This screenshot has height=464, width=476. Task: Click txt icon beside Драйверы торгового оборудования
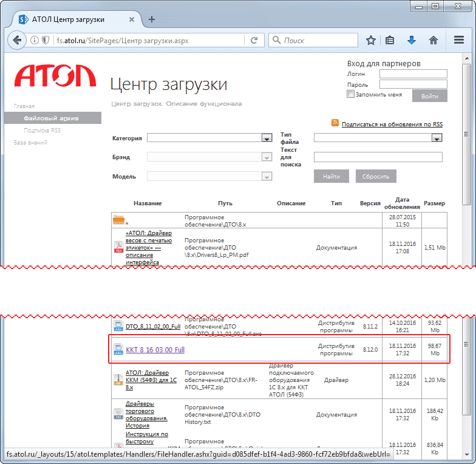[118, 414]
